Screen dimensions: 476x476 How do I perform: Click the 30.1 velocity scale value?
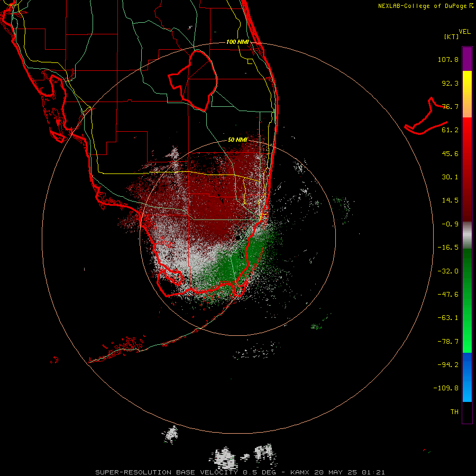click(x=450, y=177)
